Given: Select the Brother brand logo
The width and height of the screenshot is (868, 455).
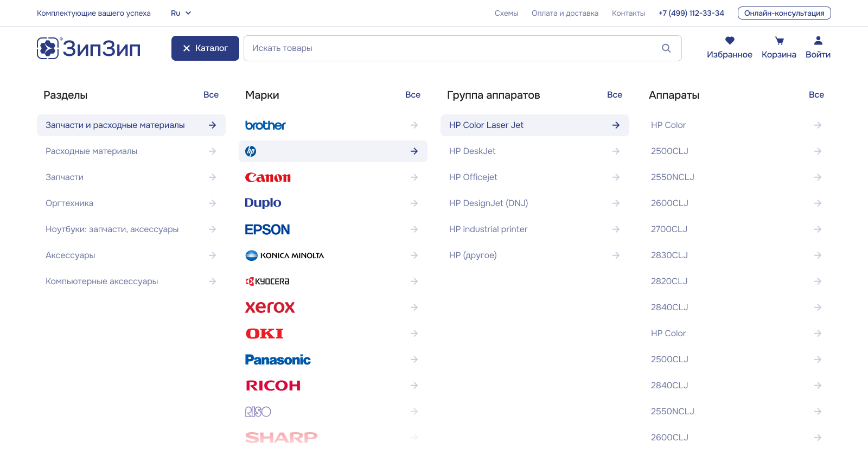Looking at the screenshot, I should (x=265, y=125).
